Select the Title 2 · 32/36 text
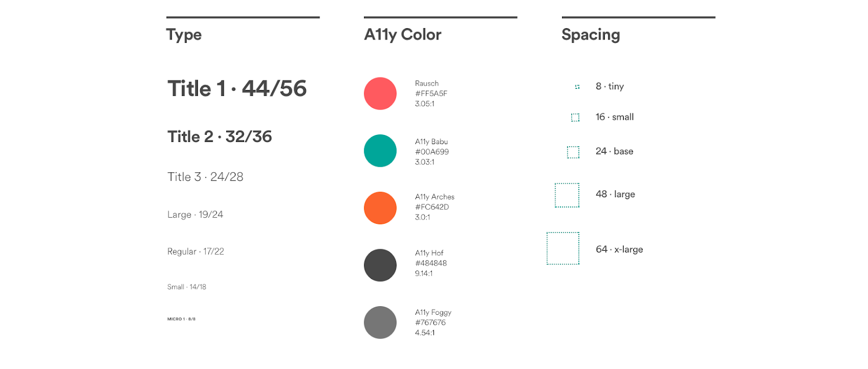 point(220,137)
